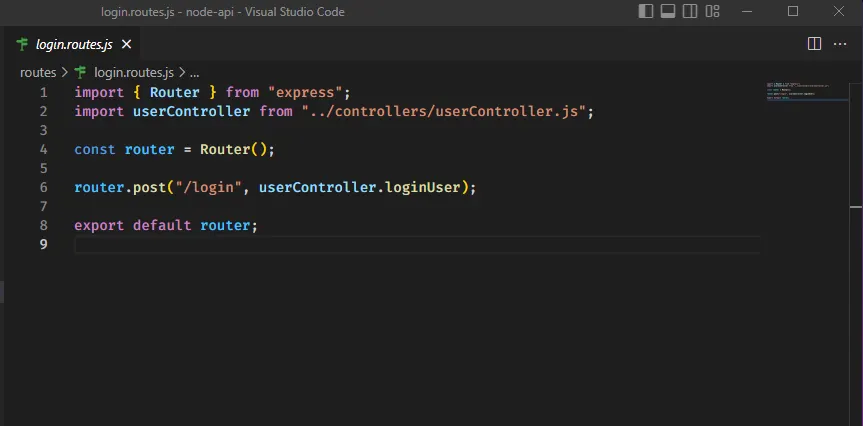
Task: Click the editor vertical scrollbar
Action: pyautogui.click(x=856, y=253)
